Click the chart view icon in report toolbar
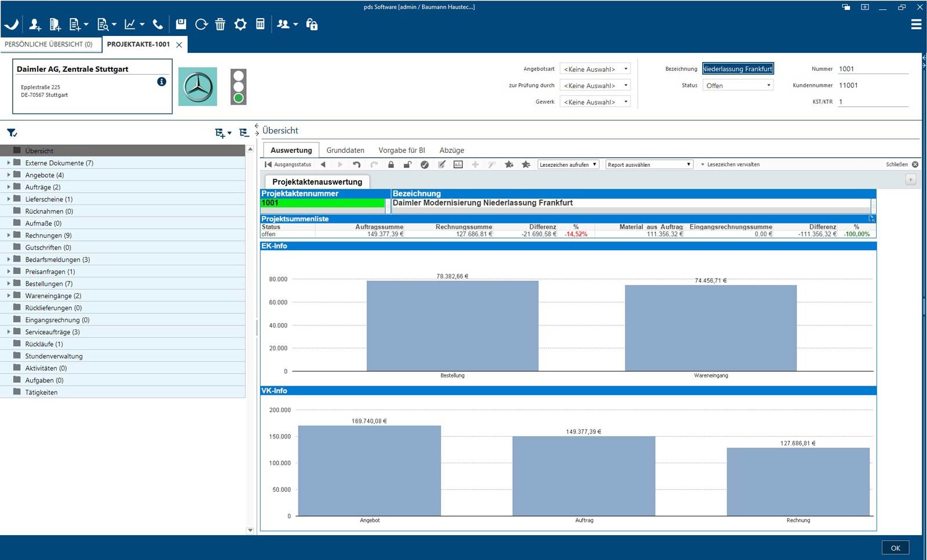 click(x=458, y=164)
